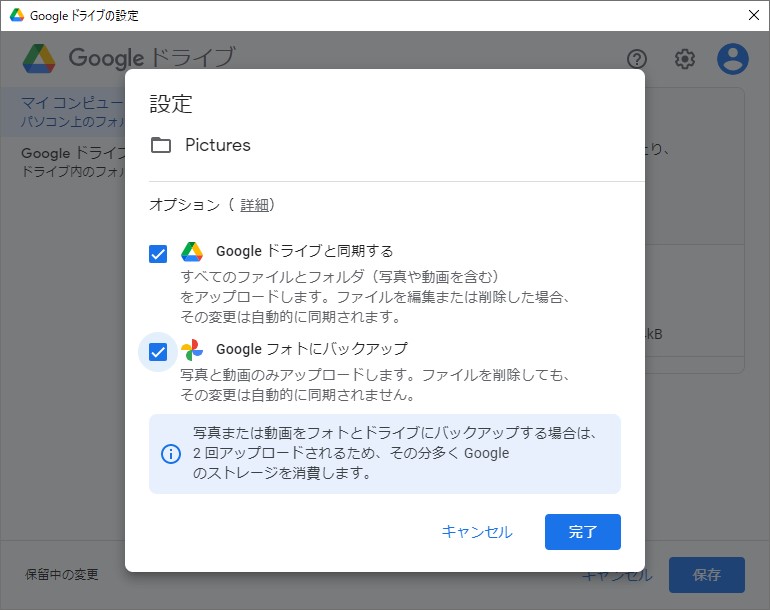Click the Google Drive sync option icon
Viewport: 770px width, 610px height.
click(x=192, y=251)
